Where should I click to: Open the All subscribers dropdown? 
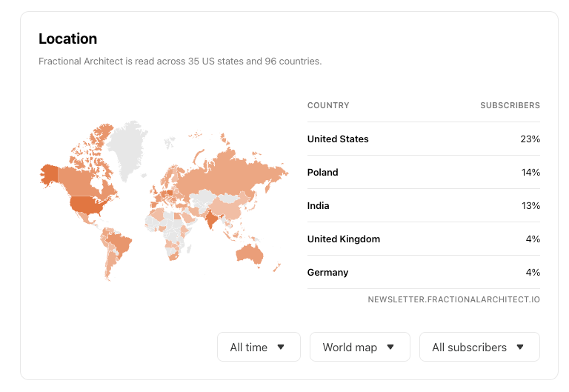pos(479,347)
